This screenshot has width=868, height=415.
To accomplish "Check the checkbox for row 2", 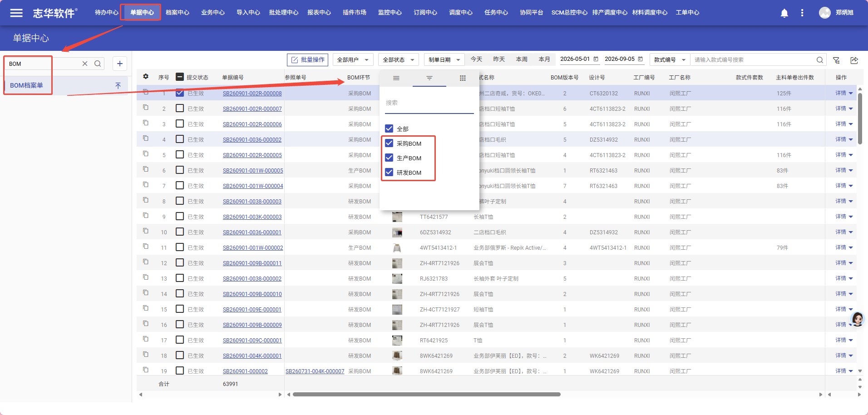I will click(180, 109).
